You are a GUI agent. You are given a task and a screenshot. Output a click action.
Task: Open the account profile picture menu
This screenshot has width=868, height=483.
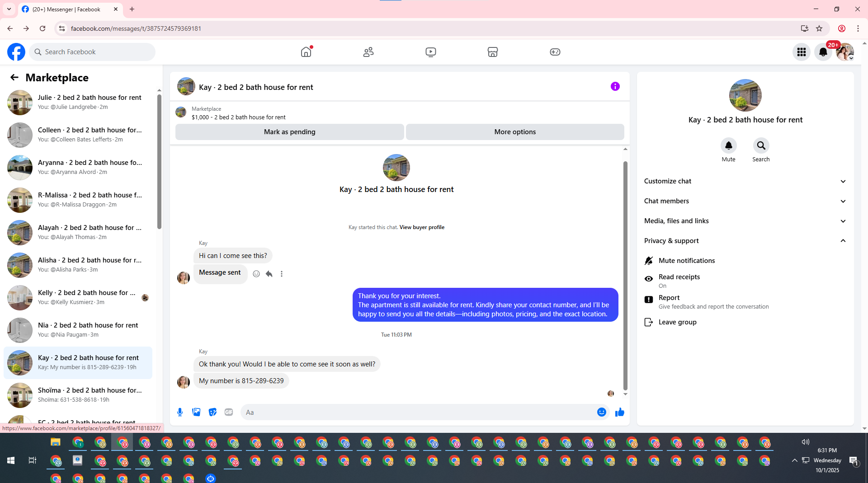click(x=845, y=52)
